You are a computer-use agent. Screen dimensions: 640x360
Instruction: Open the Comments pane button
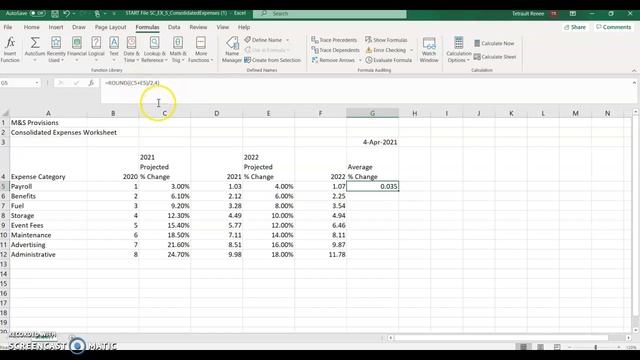(x=613, y=27)
